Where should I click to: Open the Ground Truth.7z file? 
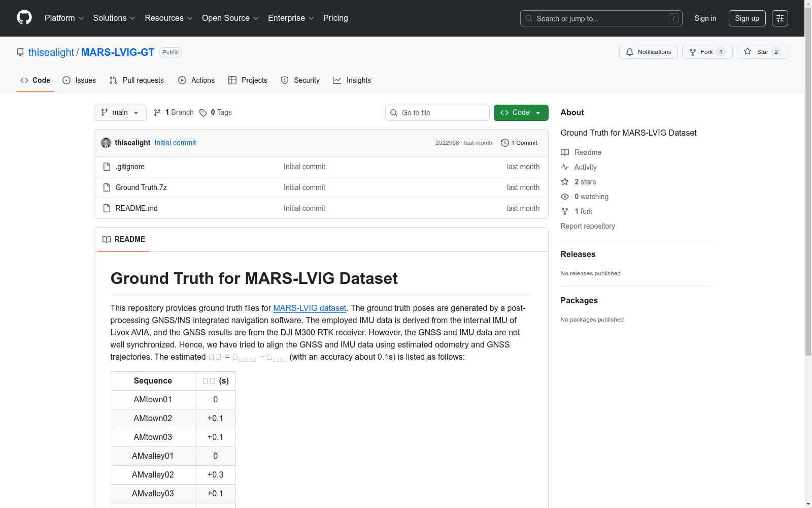[141, 187]
